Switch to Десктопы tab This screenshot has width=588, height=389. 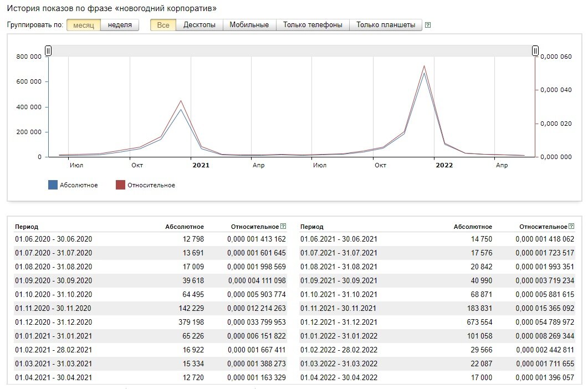[x=199, y=25]
